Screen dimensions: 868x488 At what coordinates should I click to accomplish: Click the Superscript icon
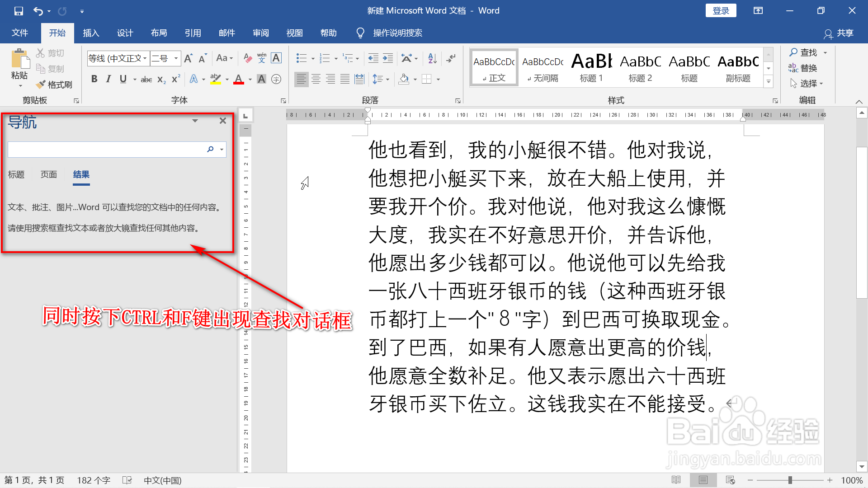(175, 79)
